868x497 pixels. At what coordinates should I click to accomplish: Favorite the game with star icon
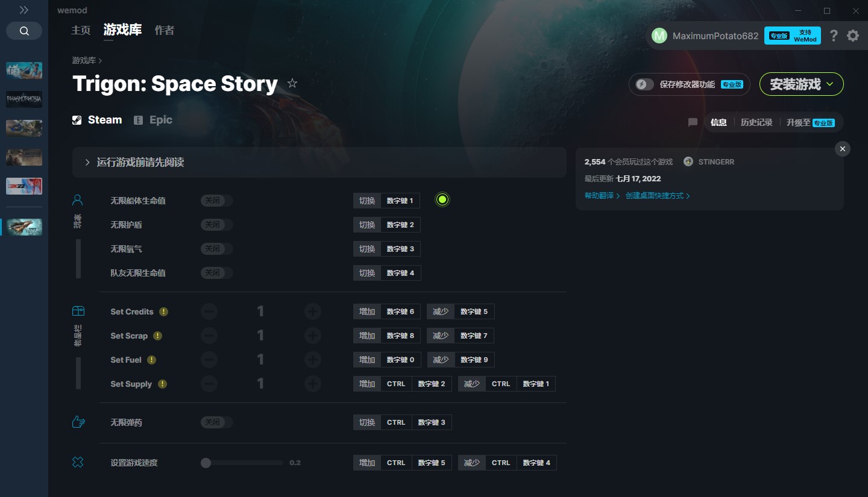point(292,83)
